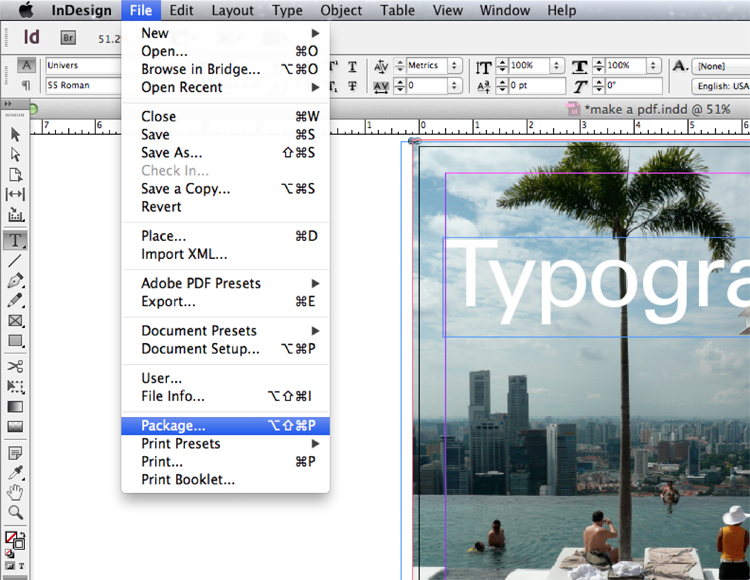
Task: Select the Eyedropper tool
Action: (x=15, y=472)
